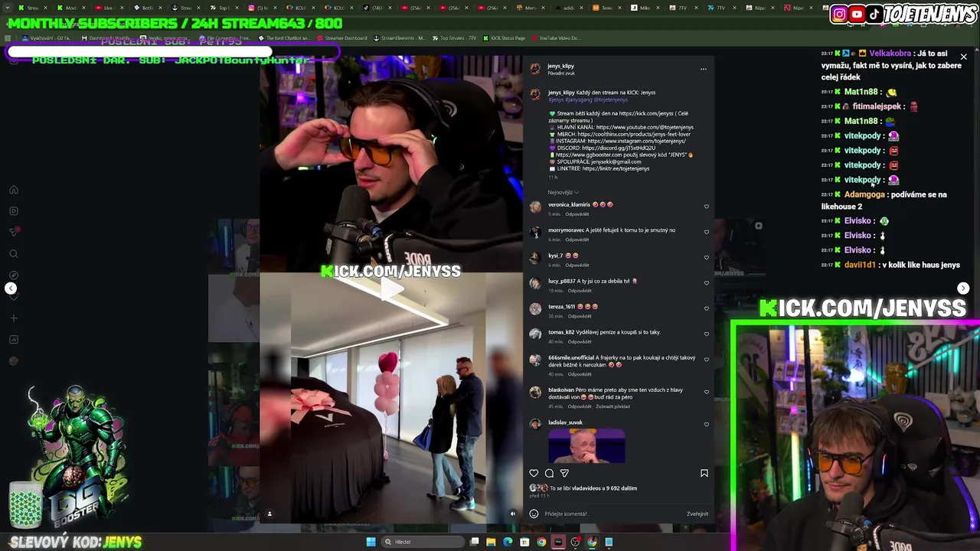Open list of likes at 9 692 dalším
The image size is (980, 551).
click(x=620, y=488)
